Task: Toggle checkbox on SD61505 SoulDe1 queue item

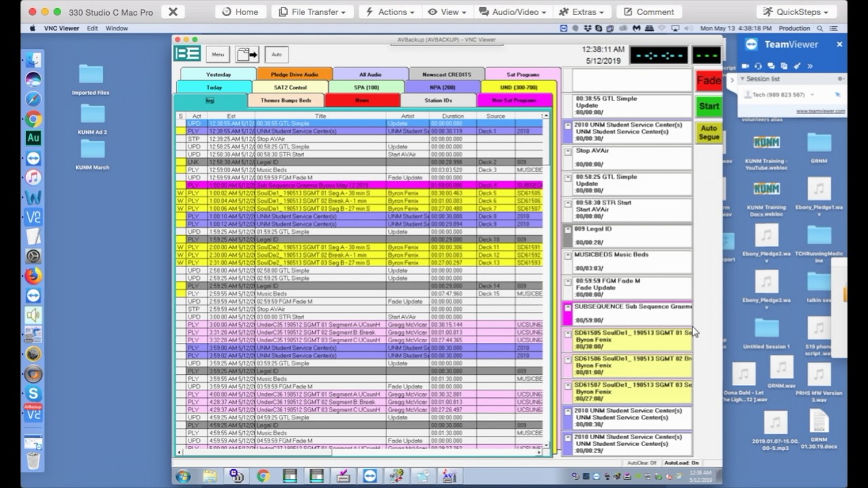Action: [568, 333]
